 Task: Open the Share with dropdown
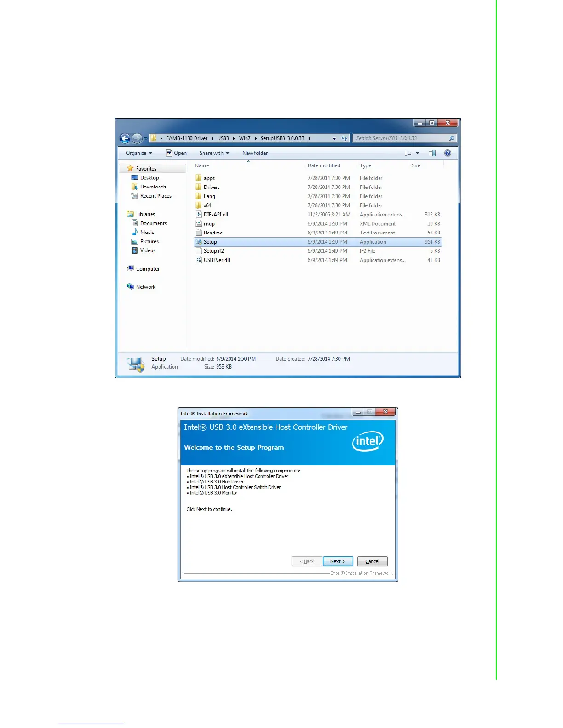click(x=214, y=153)
